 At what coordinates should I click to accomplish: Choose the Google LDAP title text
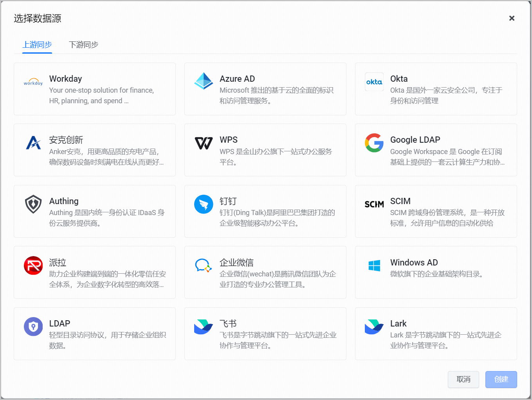click(x=415, y=140)
